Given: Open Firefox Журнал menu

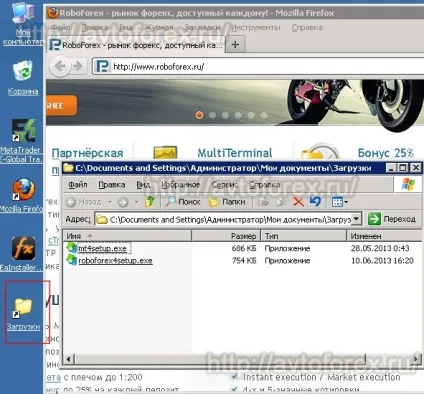Looking at the screenshot, I should (x=159, y=27).
